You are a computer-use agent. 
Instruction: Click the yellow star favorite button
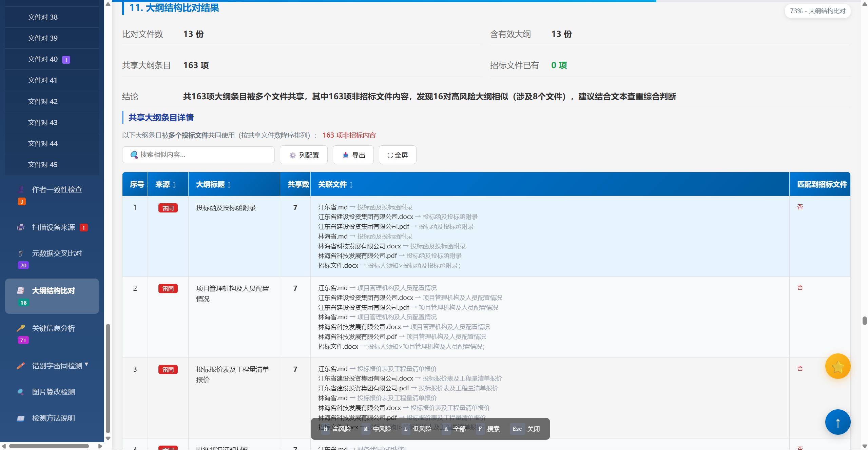838,366
